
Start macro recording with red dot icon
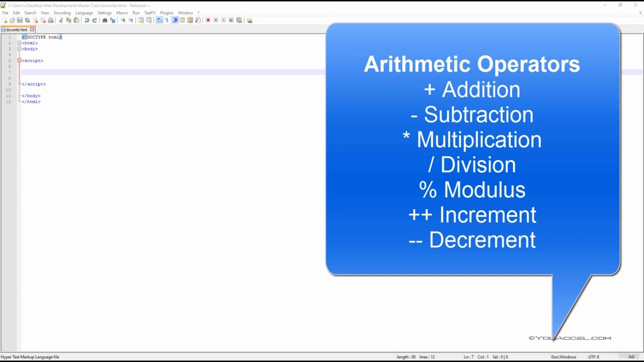click(x=208, y=20)
